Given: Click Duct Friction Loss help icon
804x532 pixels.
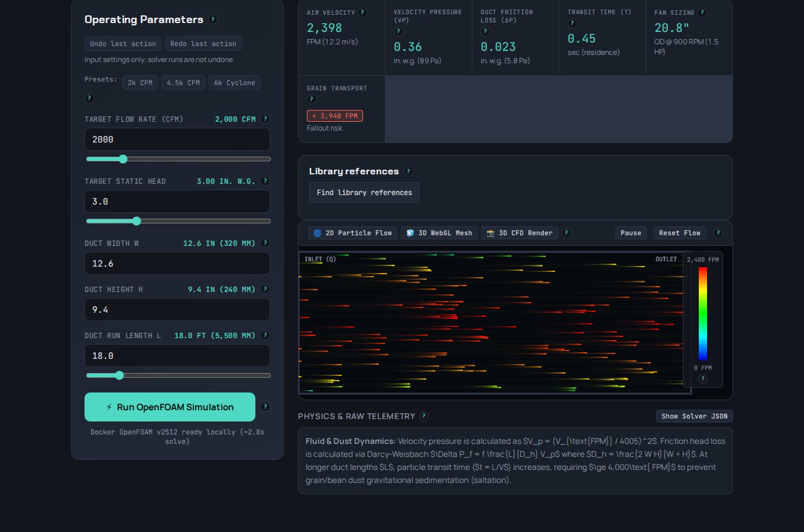Looking at the screenshot, I should point(485,31).
